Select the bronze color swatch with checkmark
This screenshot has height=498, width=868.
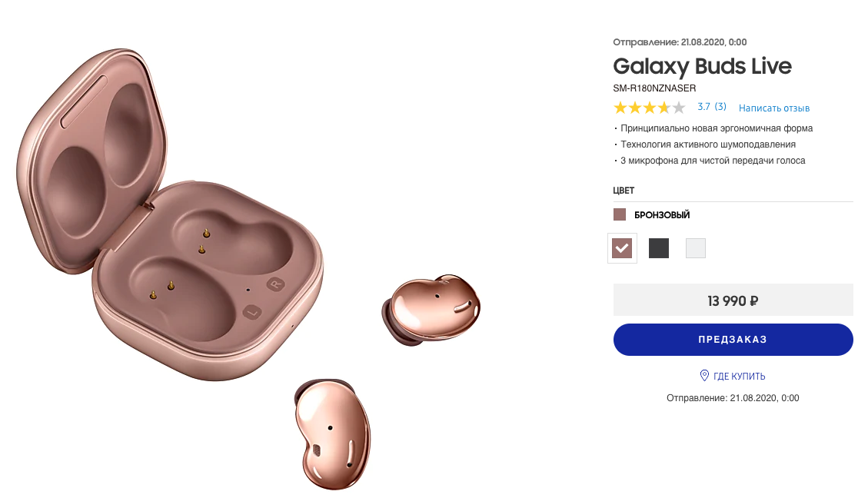622,248
